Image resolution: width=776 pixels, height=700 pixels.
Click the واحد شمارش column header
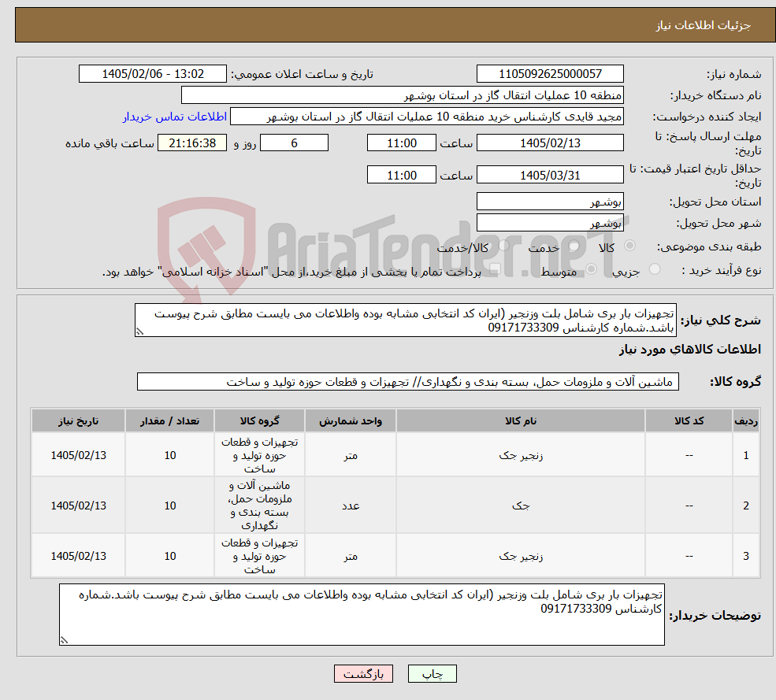(351, 420)
